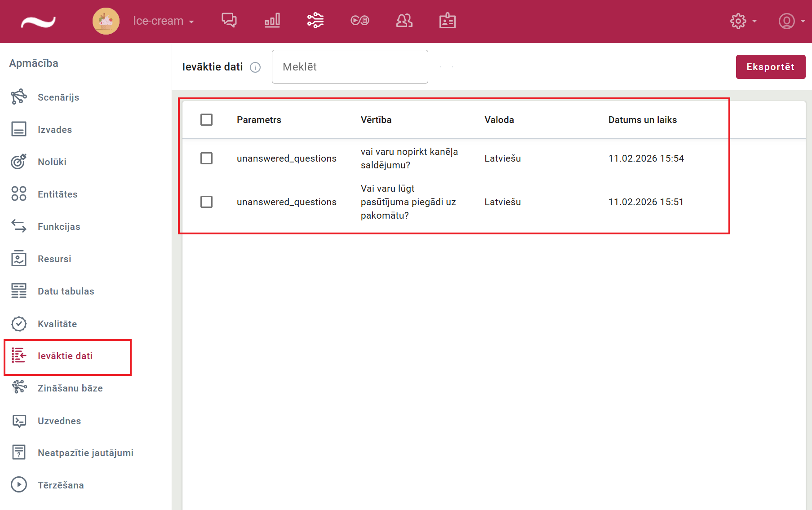Image resolution: width=812 pixels, height=510 pixels.
Task: Click the training sliders icon in header
Action: [315, 21]
